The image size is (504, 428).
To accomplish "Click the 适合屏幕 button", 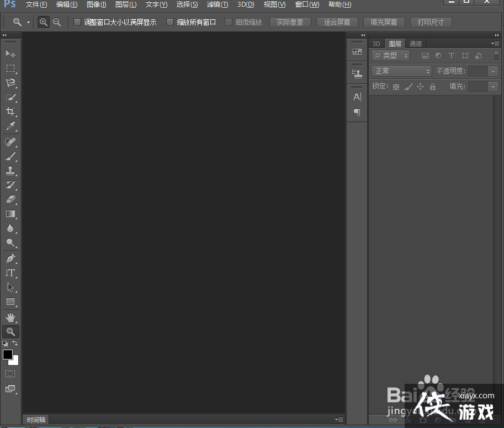I will point(337,22).
